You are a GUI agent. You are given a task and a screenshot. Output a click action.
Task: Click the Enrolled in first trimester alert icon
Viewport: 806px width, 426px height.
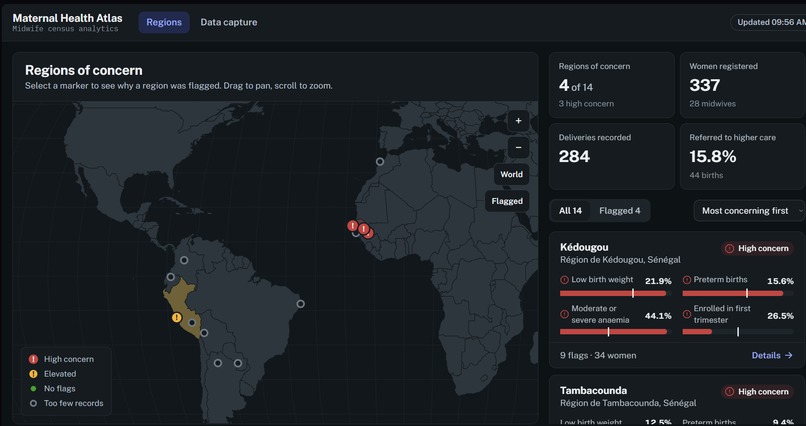tap(687, 314)
